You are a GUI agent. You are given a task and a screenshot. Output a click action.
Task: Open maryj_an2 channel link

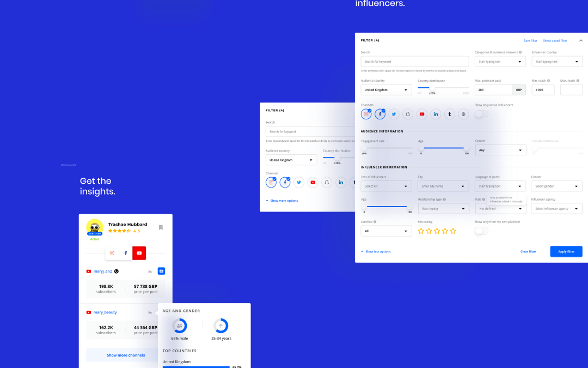tap(103, 271)
